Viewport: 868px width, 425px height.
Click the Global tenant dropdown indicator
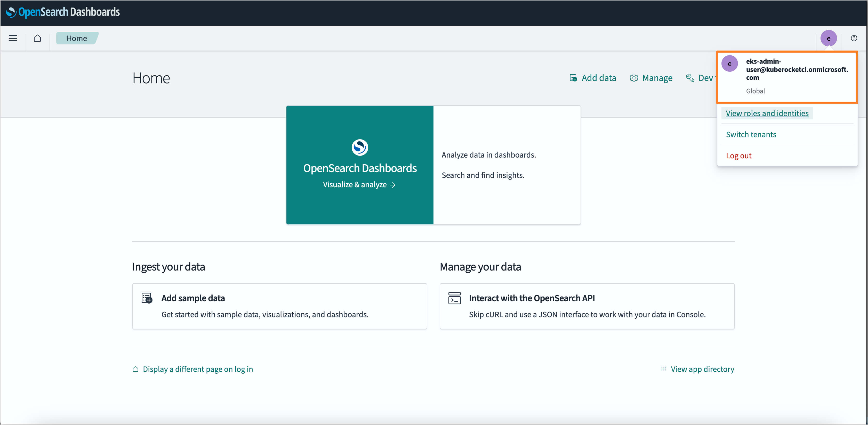(756, 91)
